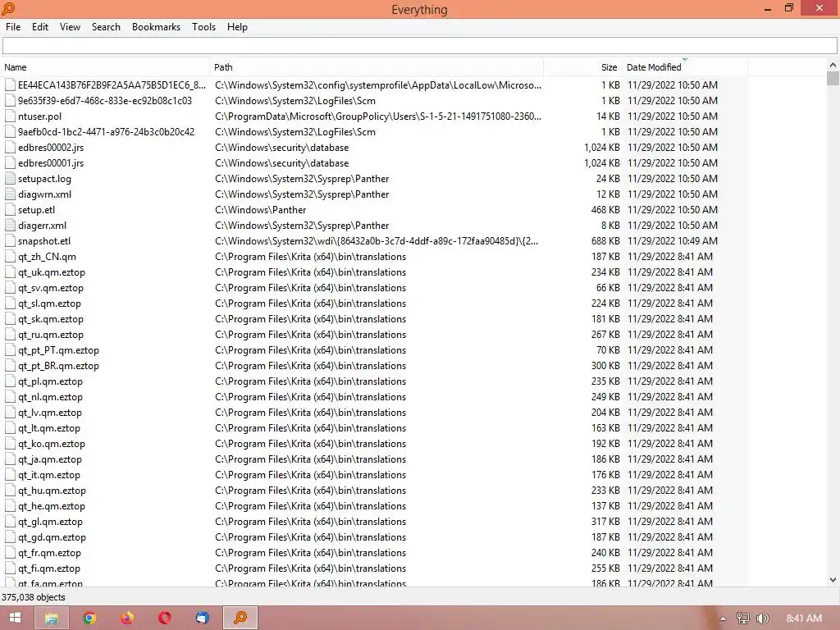Click the vertical scrollbar thumb

833,78
